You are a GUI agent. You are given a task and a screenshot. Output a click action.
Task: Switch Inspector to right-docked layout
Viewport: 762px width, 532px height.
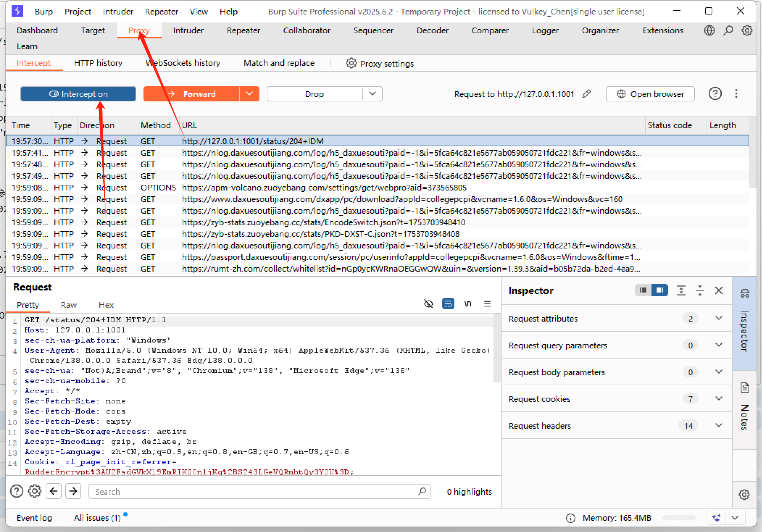[659, 290]
